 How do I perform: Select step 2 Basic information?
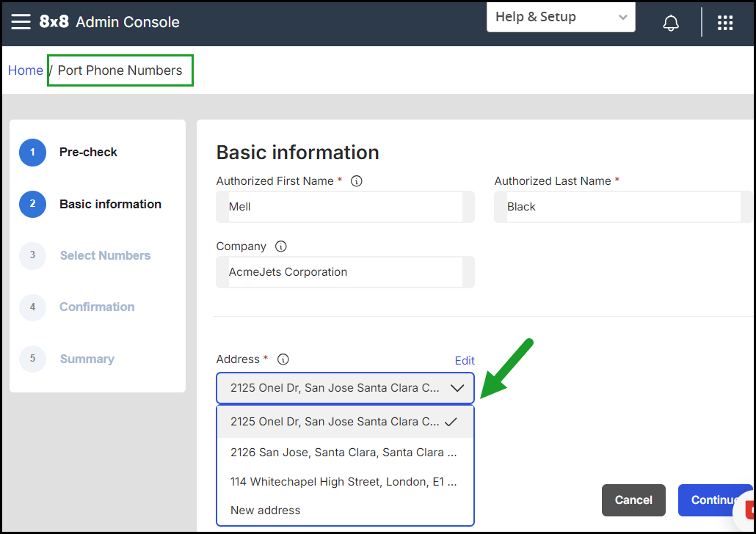(x=90, y=204)
